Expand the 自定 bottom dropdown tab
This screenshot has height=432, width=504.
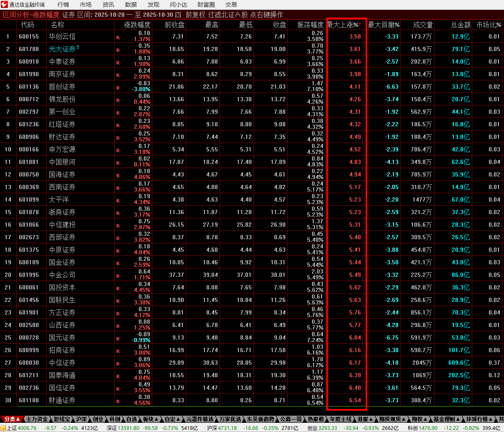point(172,419)
